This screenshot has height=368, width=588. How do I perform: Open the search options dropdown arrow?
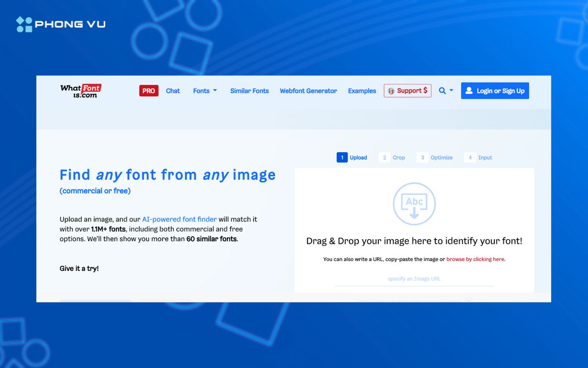(451, 90)
